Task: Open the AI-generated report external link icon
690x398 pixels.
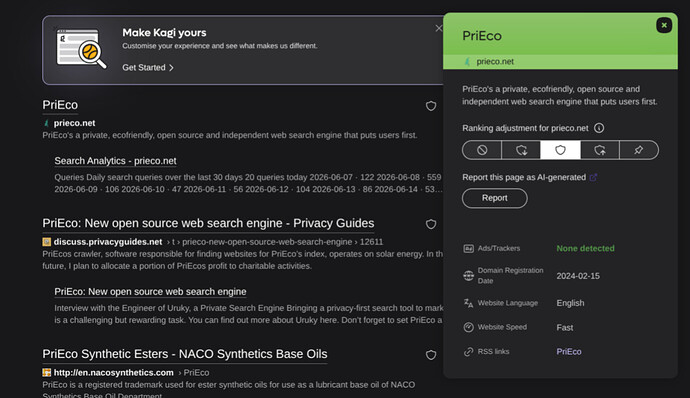Action: point(593,177)
